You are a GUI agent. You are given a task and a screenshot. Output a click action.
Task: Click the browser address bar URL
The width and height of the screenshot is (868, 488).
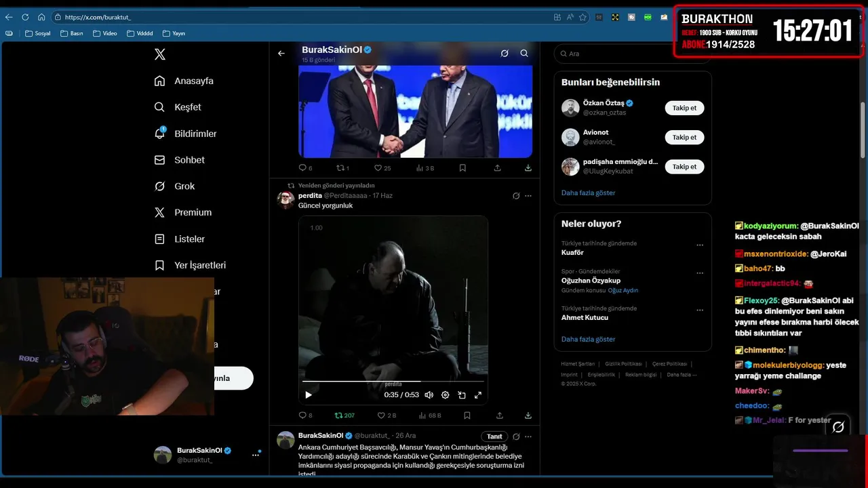pos(98,17)
